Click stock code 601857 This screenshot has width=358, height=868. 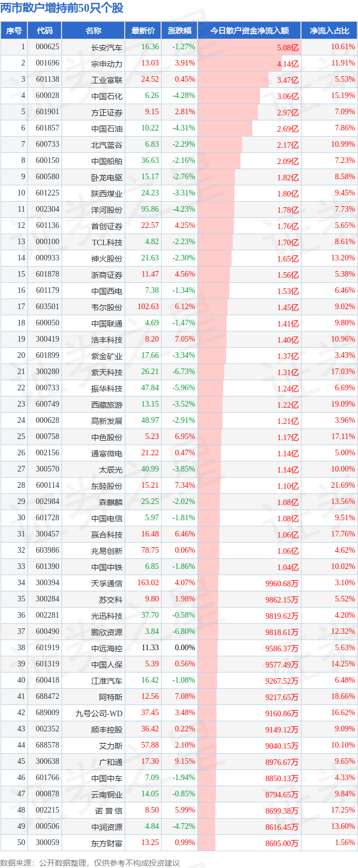point(47,128)
